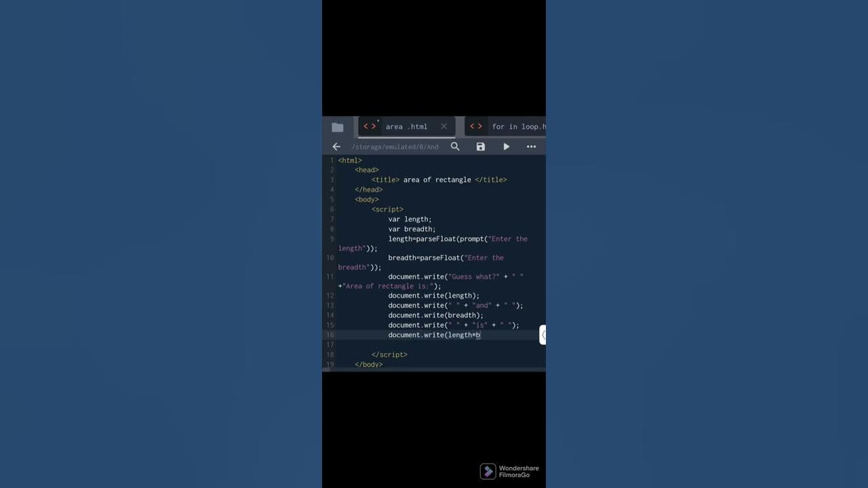Click the </head> closing tag on line 4
This screenshot has width=868, height=488.
369,190
